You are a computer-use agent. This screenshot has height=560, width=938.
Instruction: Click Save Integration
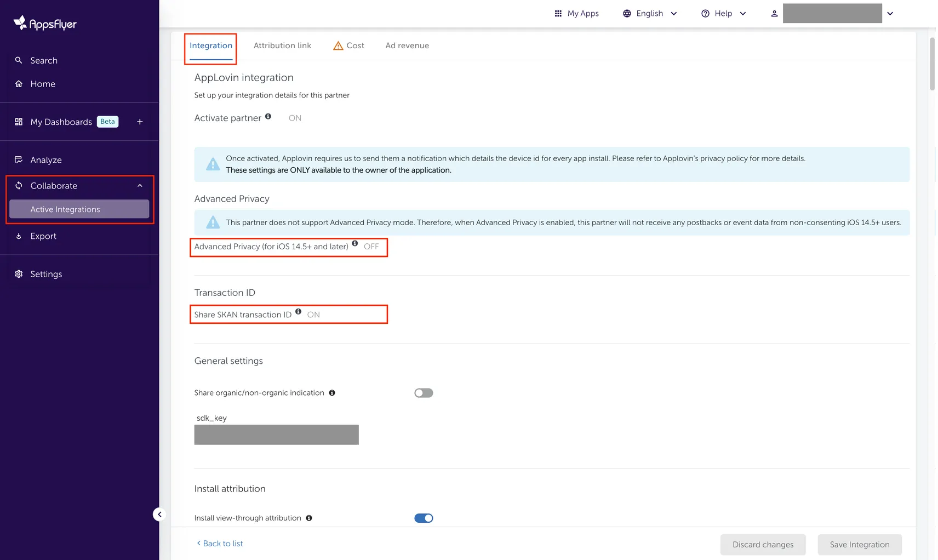click(859, 544)
